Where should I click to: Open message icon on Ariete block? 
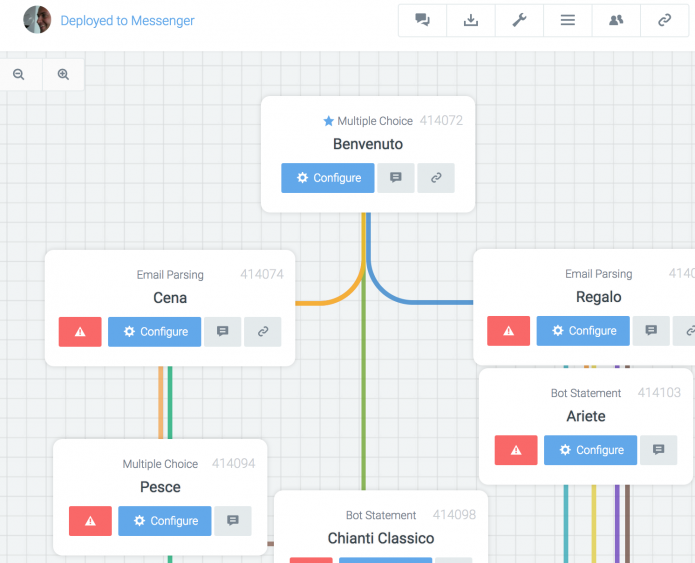[x=659, y=450]
